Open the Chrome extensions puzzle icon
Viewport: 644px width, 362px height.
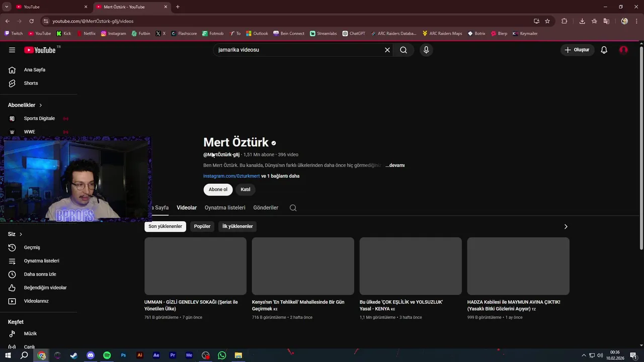(564, 21)
